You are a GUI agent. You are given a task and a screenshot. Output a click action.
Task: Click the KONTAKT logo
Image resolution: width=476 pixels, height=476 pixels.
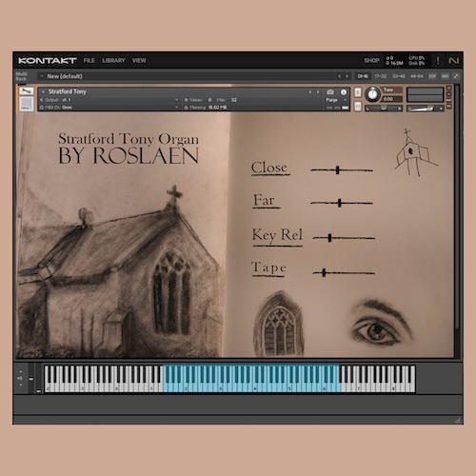(48, 61)
